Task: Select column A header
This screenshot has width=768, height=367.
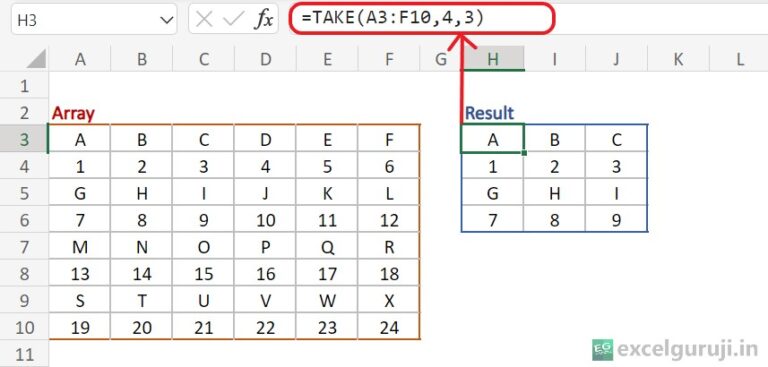Action: click(x=80, y=59)
